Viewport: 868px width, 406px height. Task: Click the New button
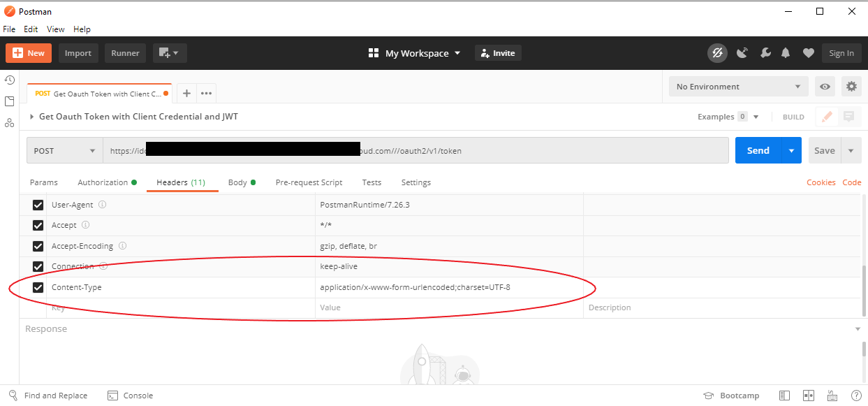tap(28, 53)
